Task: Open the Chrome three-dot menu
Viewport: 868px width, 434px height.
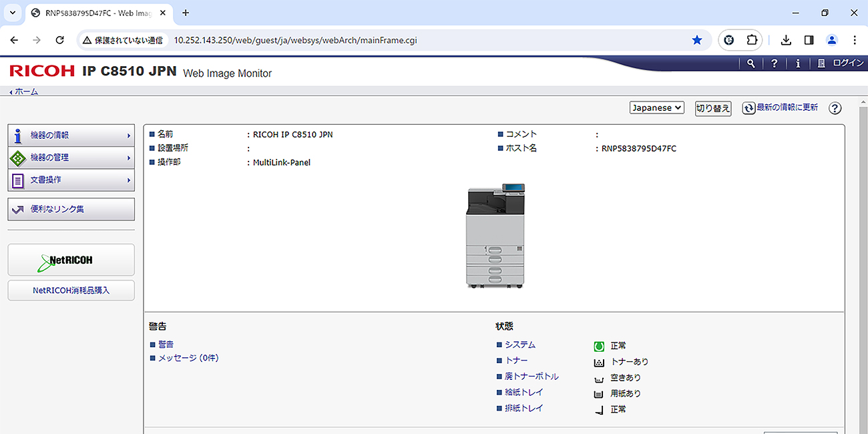Action: coord(855,40)
